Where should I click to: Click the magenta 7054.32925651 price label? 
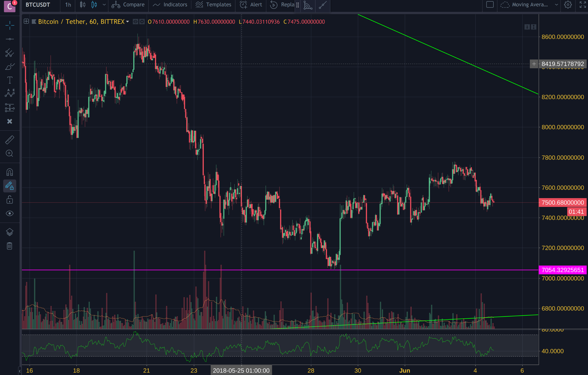tap(562, 270)
